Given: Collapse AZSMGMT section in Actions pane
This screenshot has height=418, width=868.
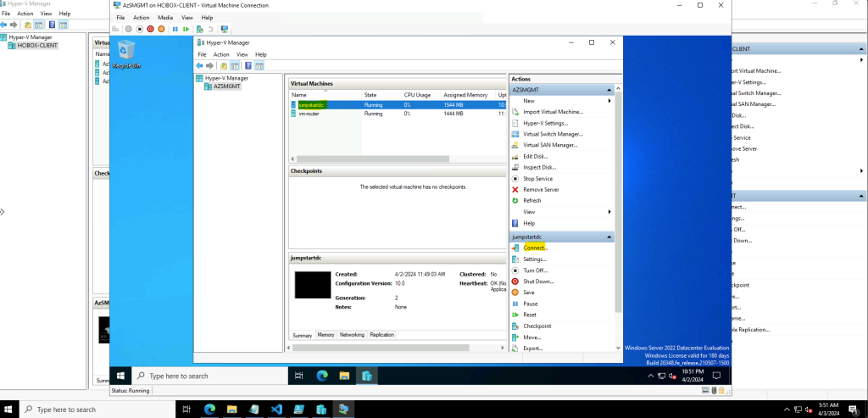Looking at the screenshot, I should (x=609, y=90).
